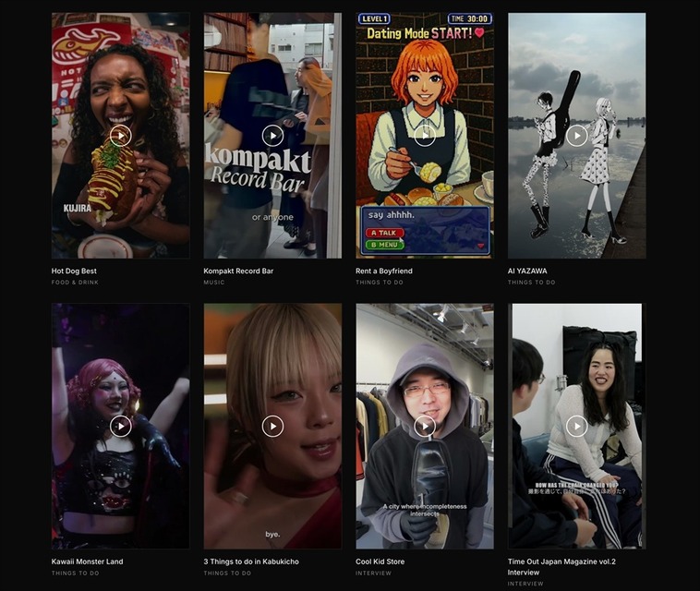Viewport: 700px width, 591px height.
Task: Play the Kompakt Record Bar video
Action: click(x=272, y=136)
